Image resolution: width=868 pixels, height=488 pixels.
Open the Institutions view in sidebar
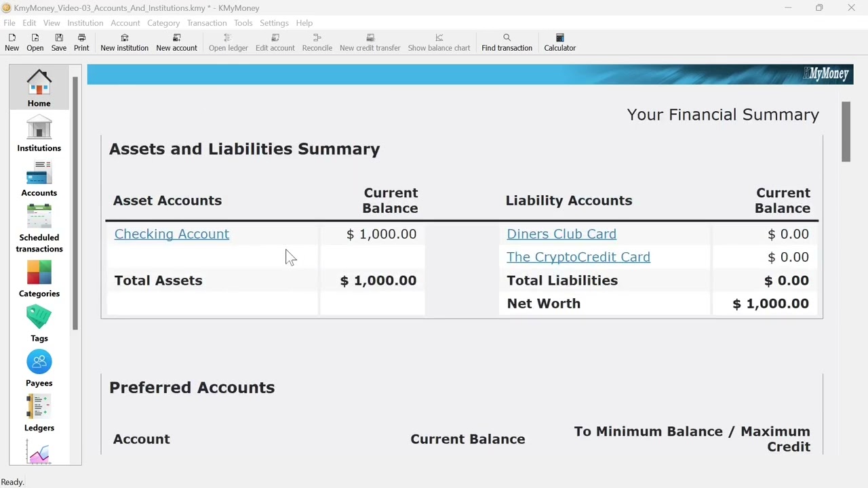pyautogui.click(x=39, y=133)
